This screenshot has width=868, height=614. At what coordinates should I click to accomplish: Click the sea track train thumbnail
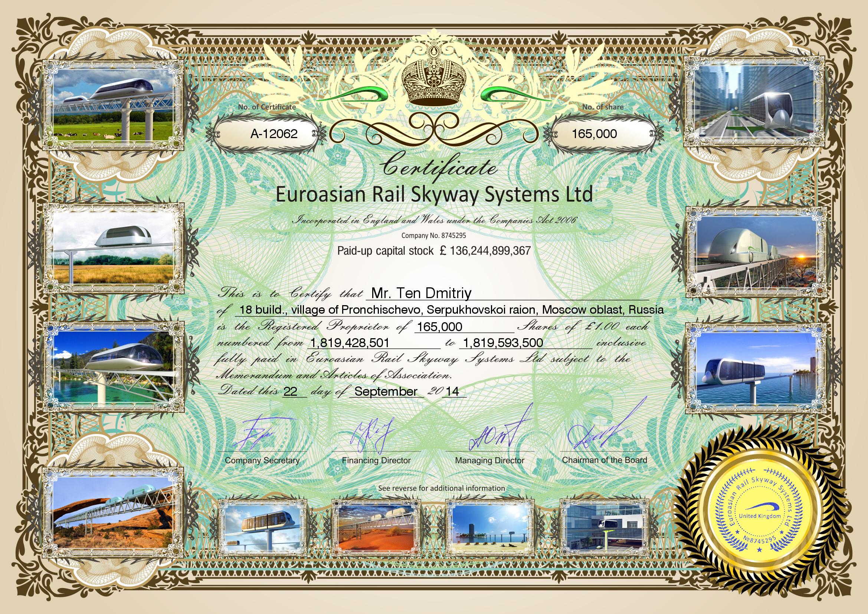(x=757, y=369)
